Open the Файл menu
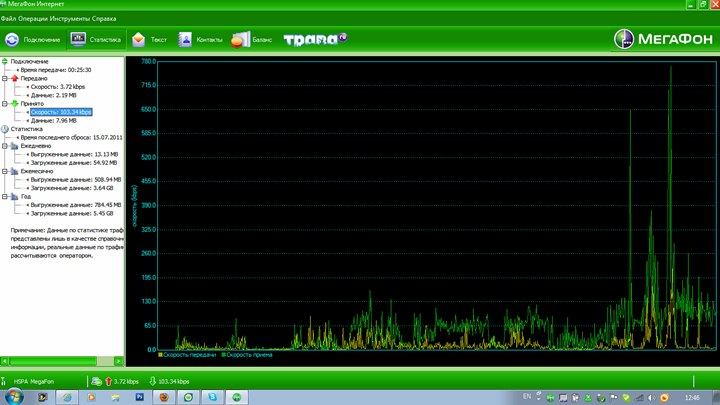The height and width of the screenshot is (405, 720). (8, 19)
